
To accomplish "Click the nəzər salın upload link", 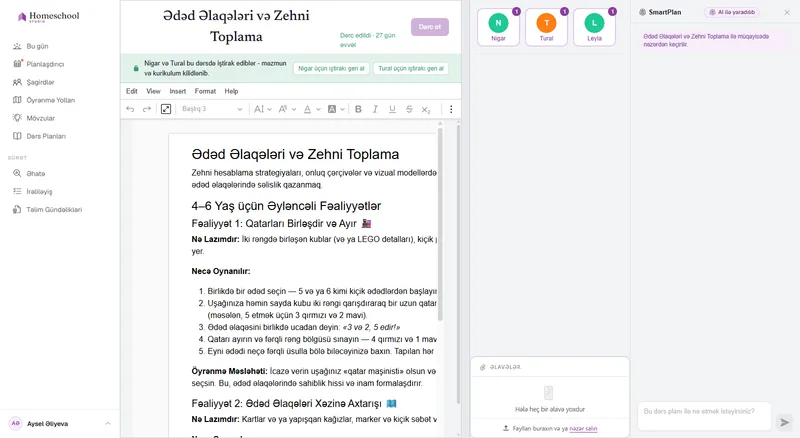I will (x=583, y=429).
